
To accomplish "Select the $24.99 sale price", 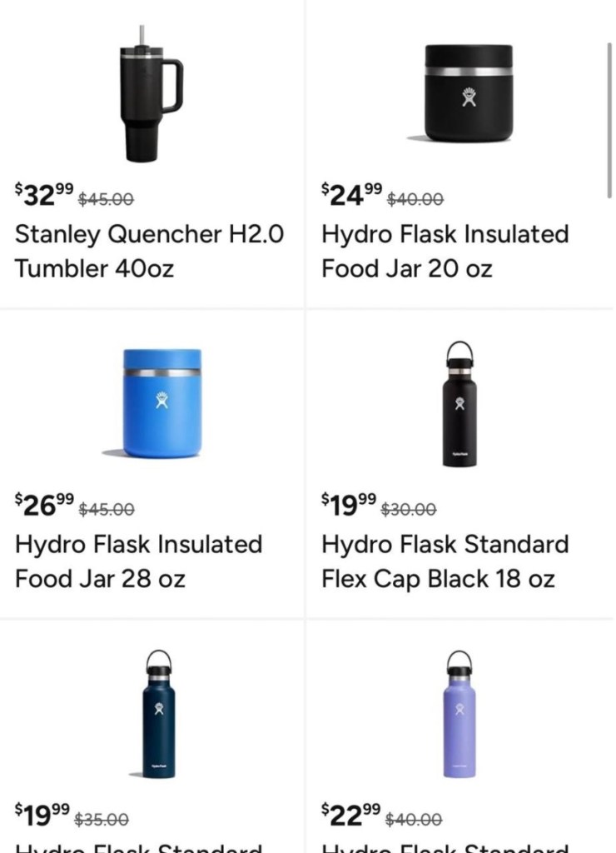I will (351, 195).
